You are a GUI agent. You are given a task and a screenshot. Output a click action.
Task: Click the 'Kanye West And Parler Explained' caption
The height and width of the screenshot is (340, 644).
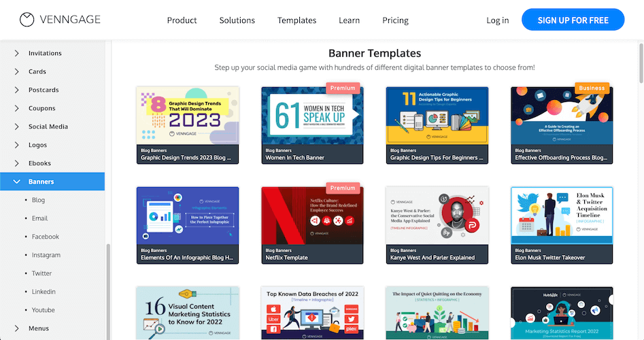tap(433, 258)
